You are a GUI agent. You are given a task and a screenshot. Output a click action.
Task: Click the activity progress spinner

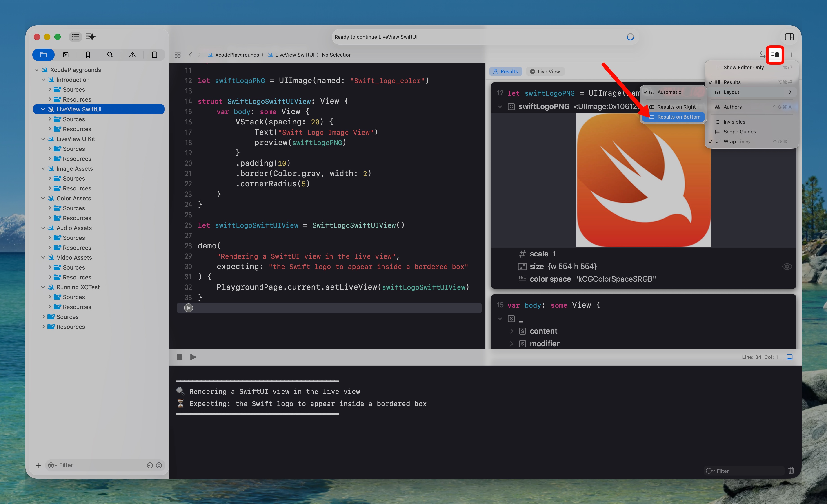630,37
